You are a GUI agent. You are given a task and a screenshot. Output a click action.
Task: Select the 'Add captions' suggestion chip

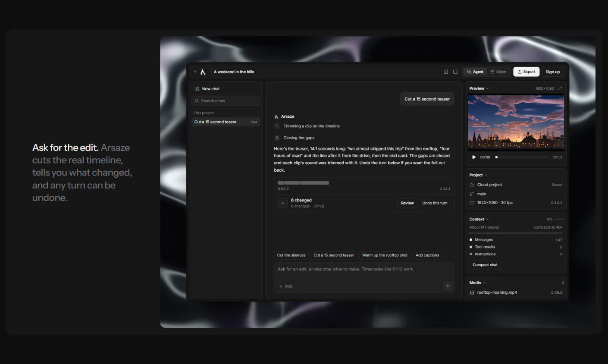[x=427, y=255]
